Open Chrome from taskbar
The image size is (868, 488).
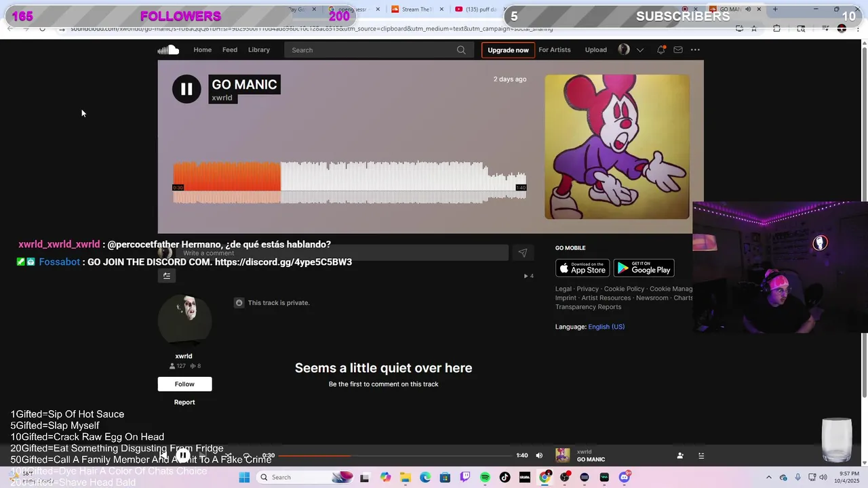545,477
